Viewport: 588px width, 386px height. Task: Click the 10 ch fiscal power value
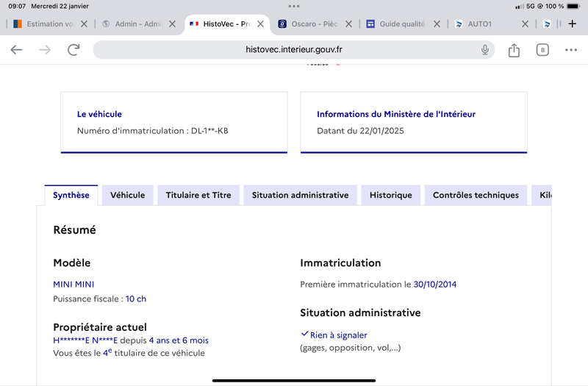[x=136, y=299]
